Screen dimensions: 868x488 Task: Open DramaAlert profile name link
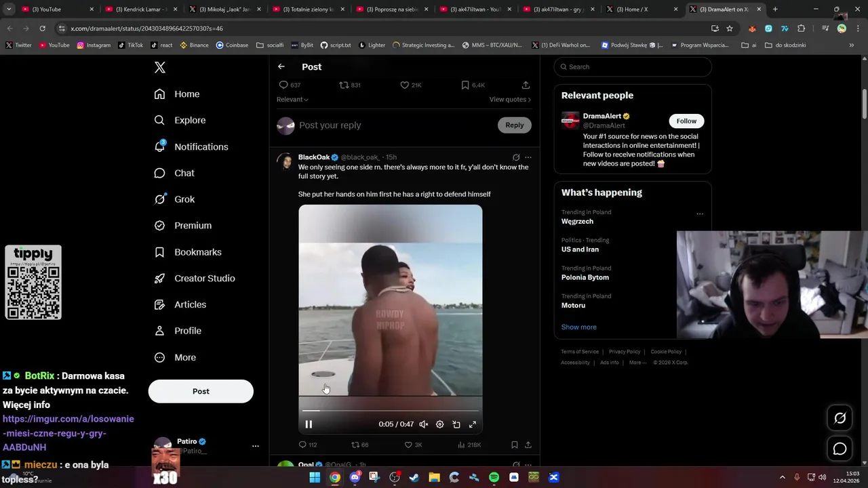pos(602,116)
